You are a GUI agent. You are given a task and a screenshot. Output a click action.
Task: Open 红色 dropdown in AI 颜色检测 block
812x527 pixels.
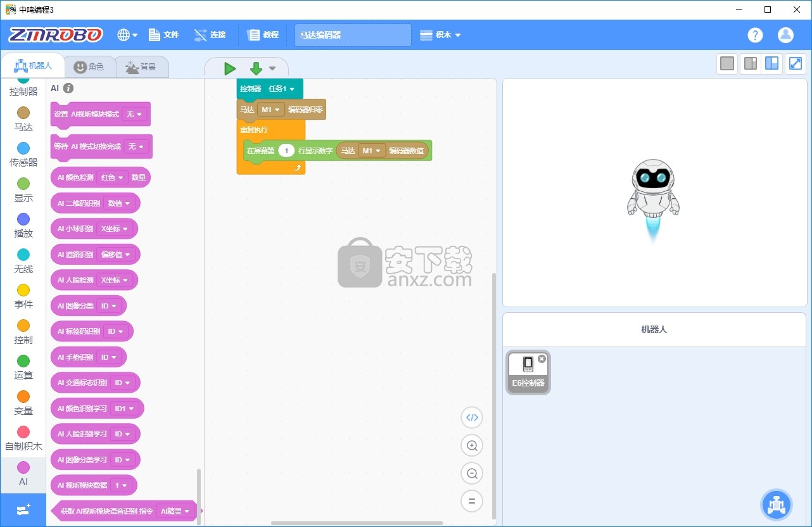tap(113, 177)
